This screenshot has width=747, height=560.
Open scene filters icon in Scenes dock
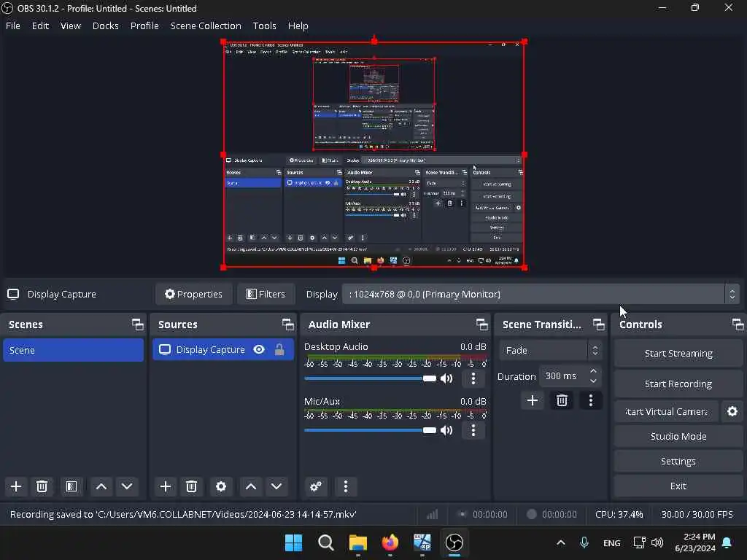(x=71, y=486)
